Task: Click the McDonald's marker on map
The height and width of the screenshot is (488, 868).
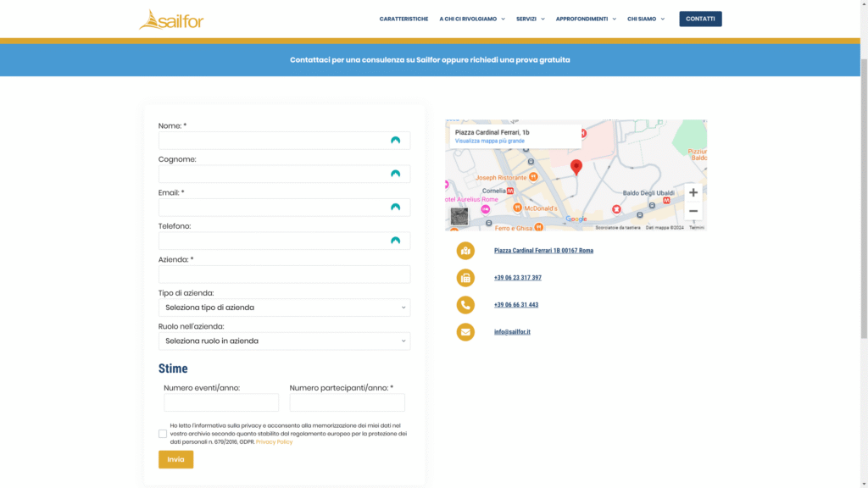Action: pos(517,208)
